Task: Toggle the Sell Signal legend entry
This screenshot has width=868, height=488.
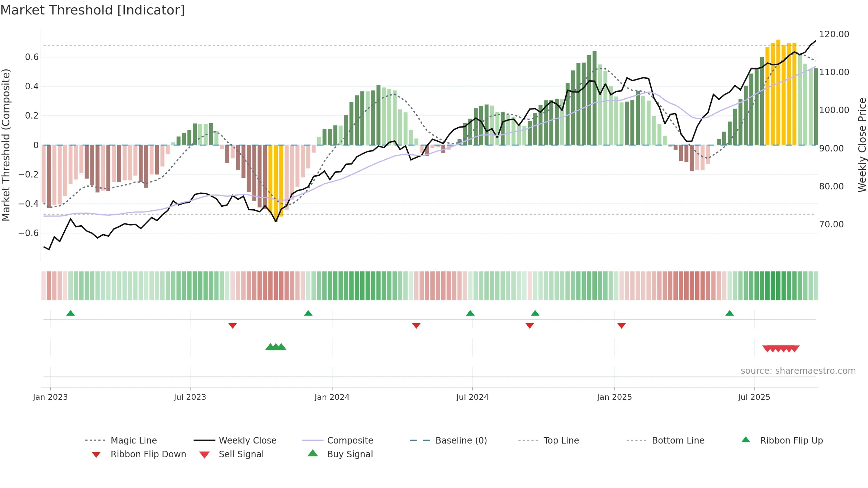Action: [x=231, y=454]
